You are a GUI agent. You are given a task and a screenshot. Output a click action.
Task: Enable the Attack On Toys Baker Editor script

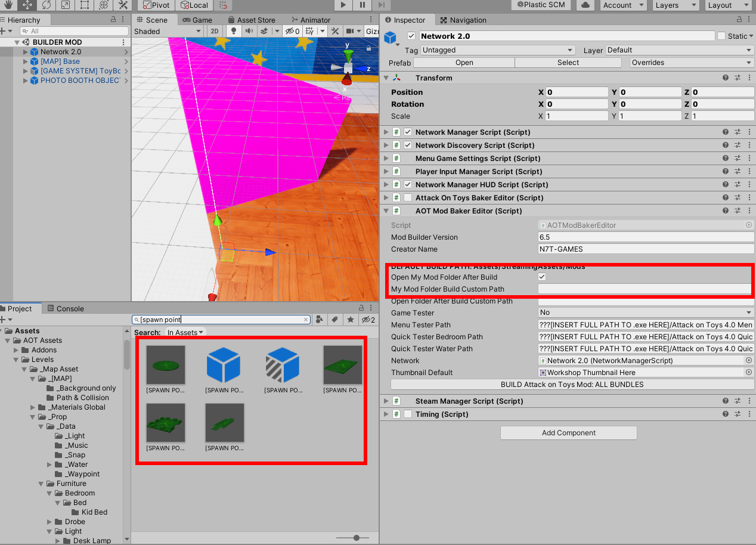408,198
